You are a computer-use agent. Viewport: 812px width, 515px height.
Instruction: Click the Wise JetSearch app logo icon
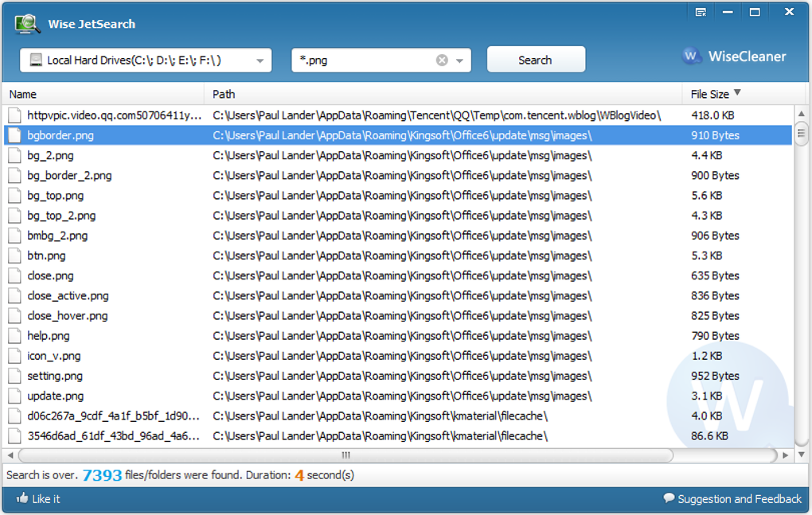pos(27,24)
